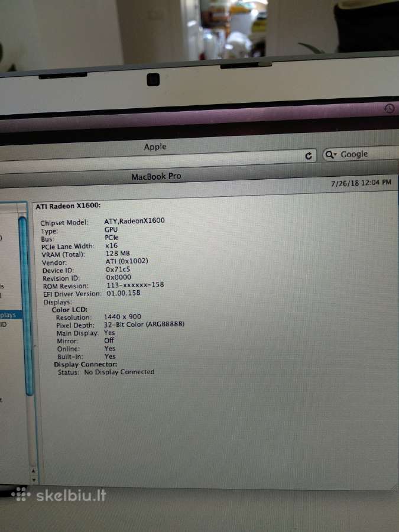The image size is (399, 532).
Task: Click the Pixel Depth 32-Bit Color value
Action: click(x=144, y=325)
